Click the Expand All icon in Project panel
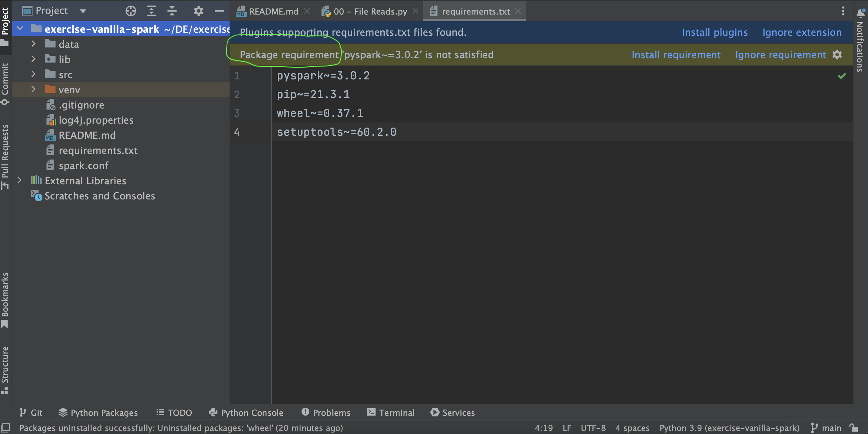This screenshot has height=434, width=868. (151, 11)
